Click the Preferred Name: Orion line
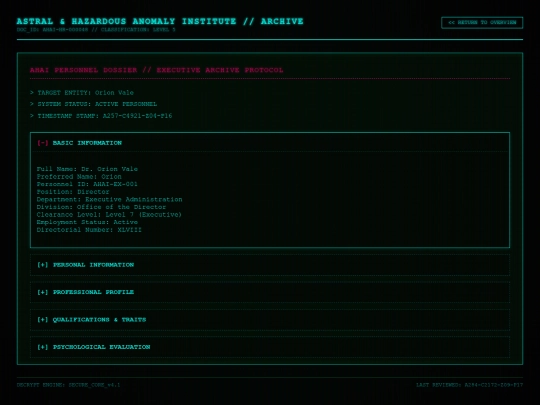This screenshot has height=405, width=540. [79, 176]
